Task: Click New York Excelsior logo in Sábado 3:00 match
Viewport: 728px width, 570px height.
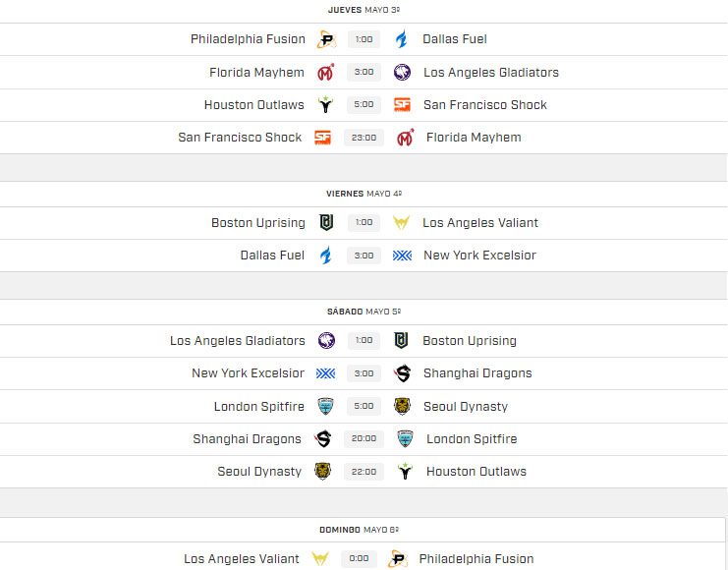Action: click(x=325, y=373)
